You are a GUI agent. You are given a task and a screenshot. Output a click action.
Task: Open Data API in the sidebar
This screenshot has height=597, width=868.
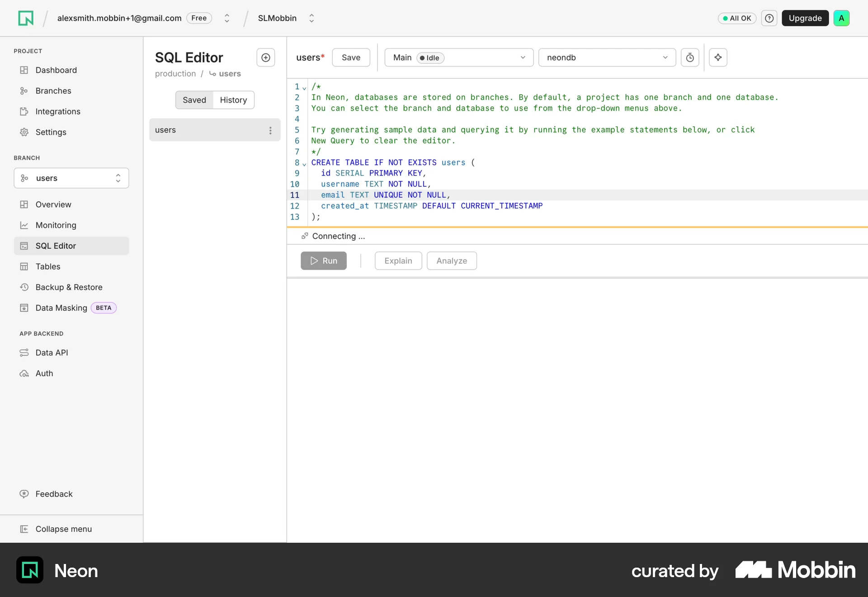point(71,353)
